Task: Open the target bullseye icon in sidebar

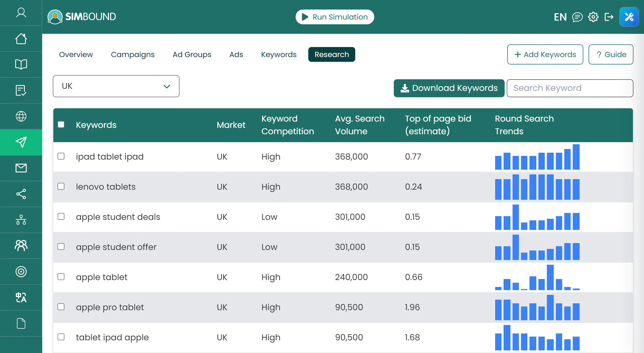Action: [x=21, y=272]
